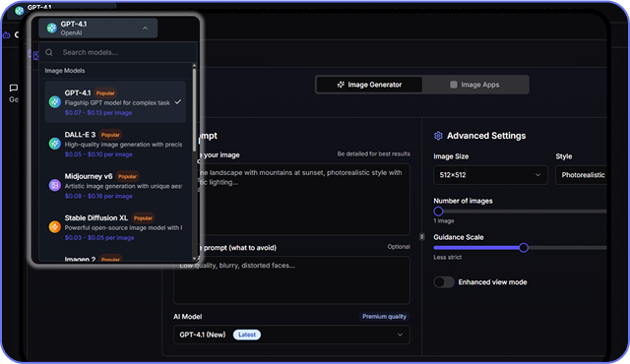This screenshot has width=630, height=364.
Task: Click the Popular badge beside Stable Diffusion XL
Action: 143,218
